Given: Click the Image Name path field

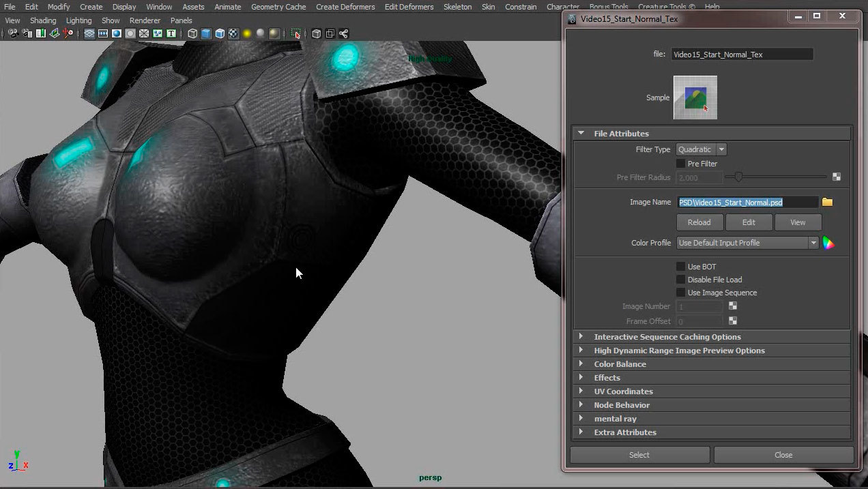Looking at the screenshot, I should click(747, 203).
